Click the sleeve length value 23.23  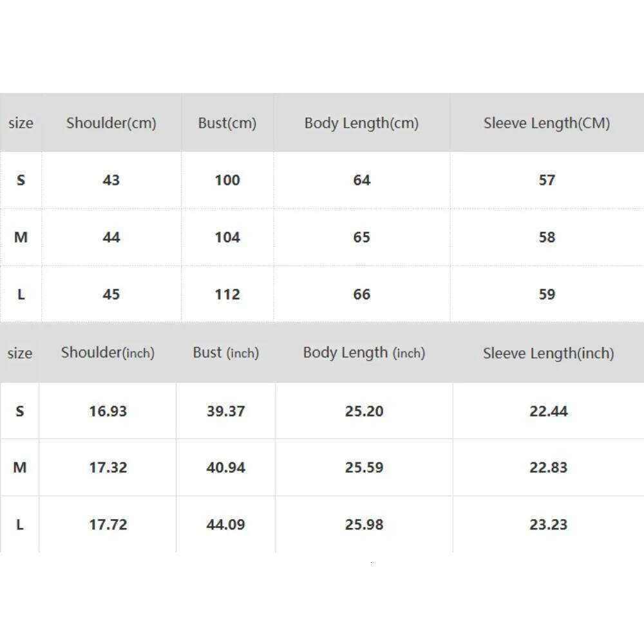coord(548,524)
